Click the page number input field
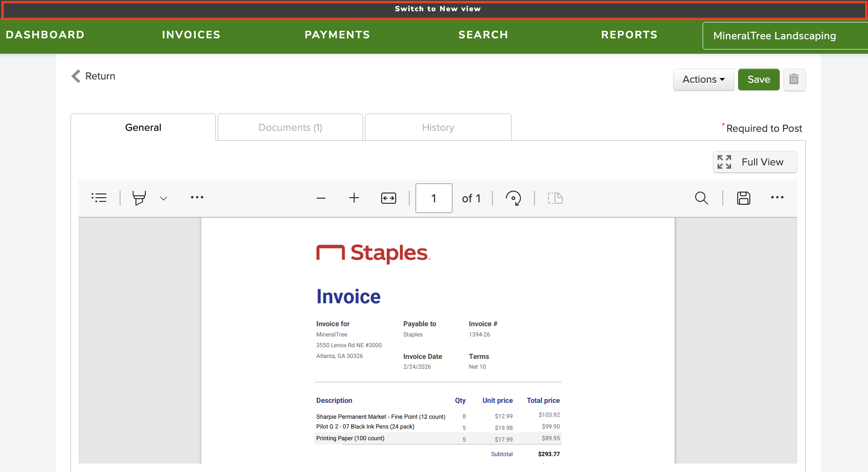The width and height of the screenshot is (868, 472). coord(434,198)
